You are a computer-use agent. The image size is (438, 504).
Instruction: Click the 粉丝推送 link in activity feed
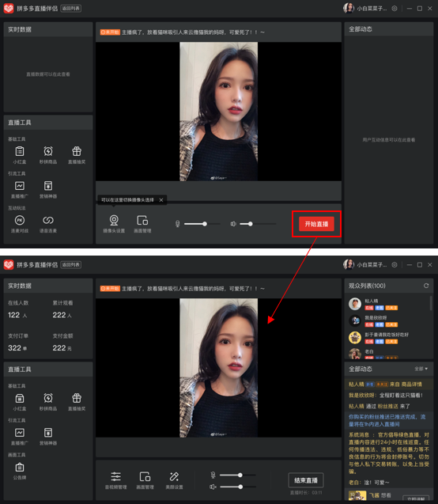(388, 406)
